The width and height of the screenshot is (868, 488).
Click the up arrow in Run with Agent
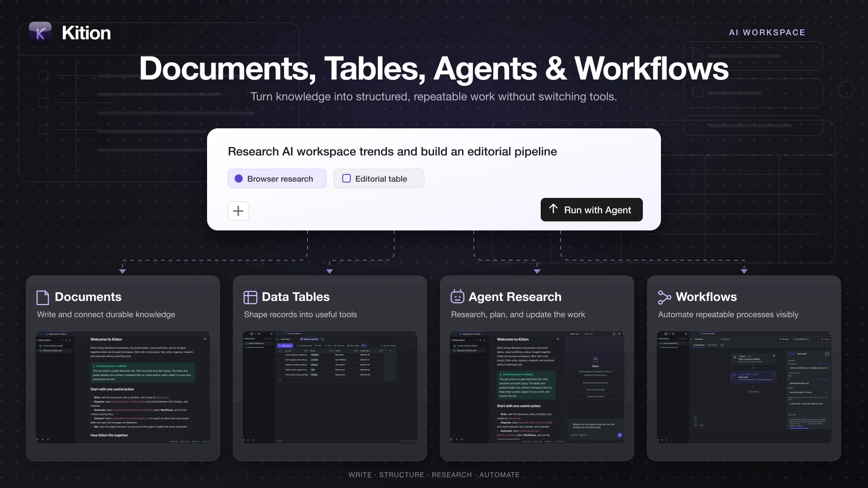pyautogui.click(x=553, y=209)
